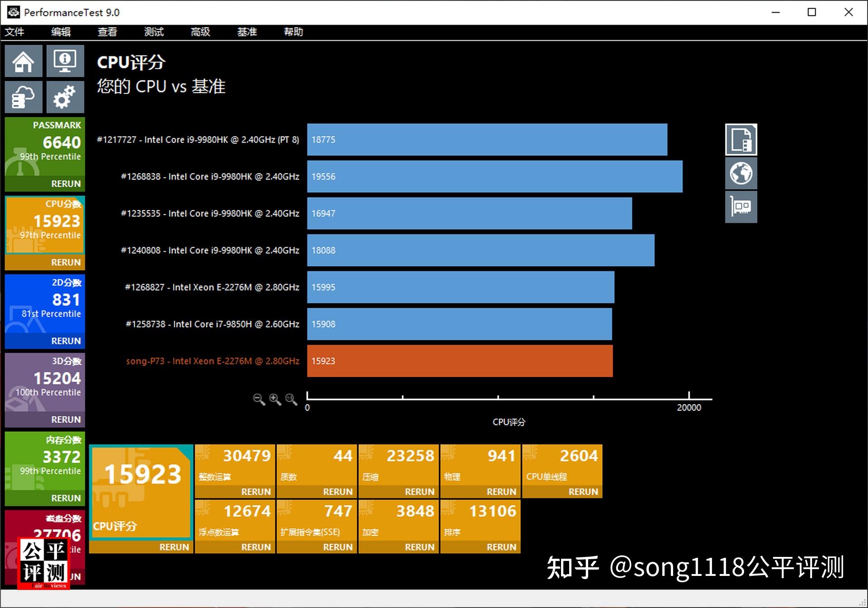Rerun the 物理 test
The height and width of the screenshot is (608, 868).
point(481,492)
